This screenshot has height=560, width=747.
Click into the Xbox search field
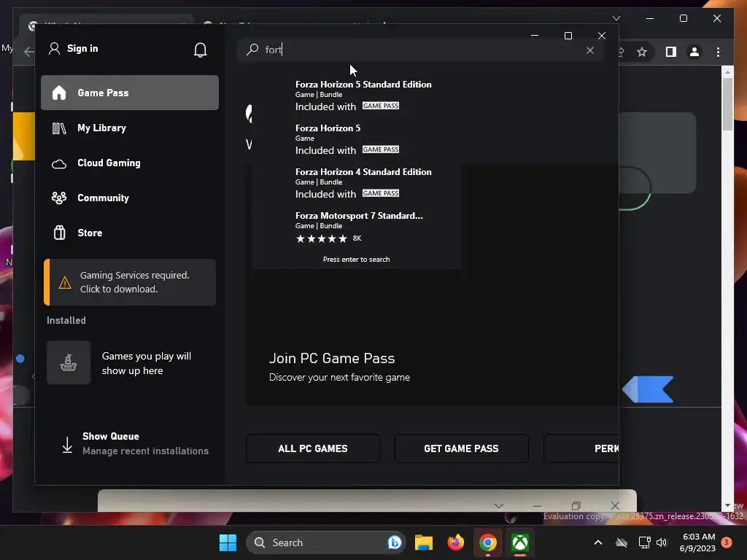click(422, 50)
